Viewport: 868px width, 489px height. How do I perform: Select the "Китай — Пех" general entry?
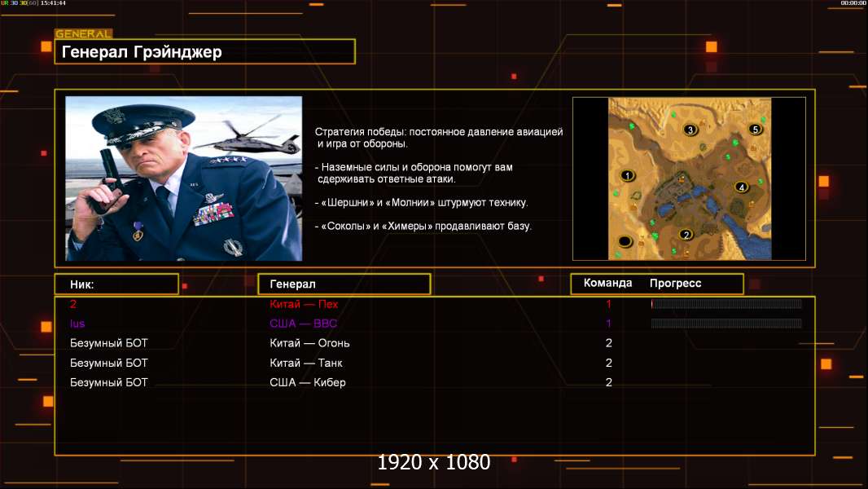304,304
